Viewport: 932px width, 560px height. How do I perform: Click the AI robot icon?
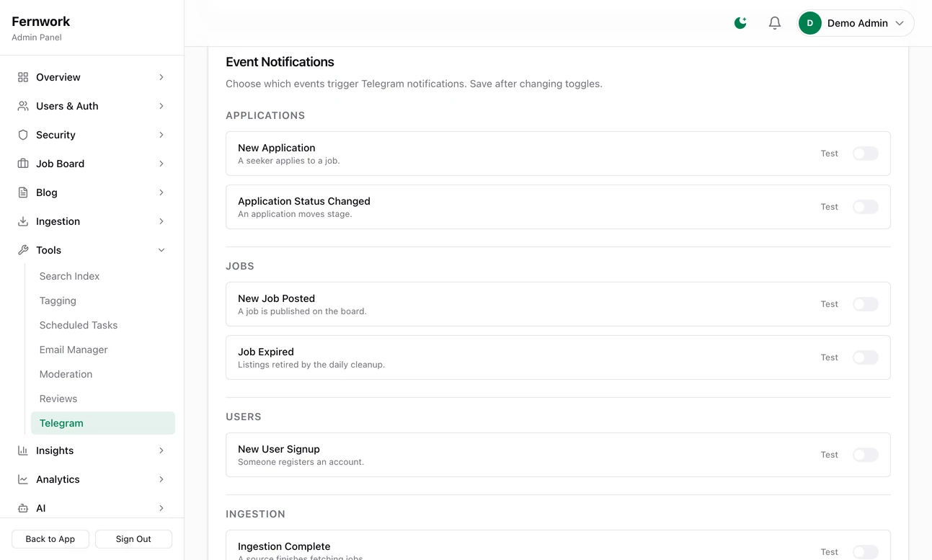23,508
